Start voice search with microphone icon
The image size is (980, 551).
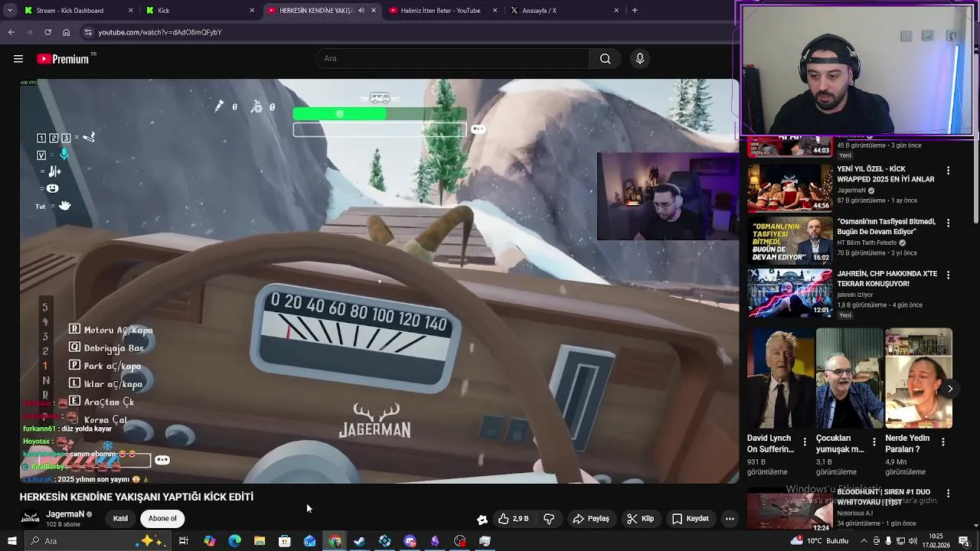(640, 59)
